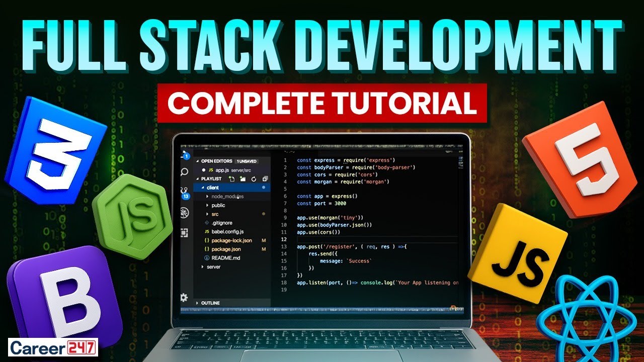Click the yellow JavaScript JS logo
Viewport: 644px width, 362px height.
coord(518,254)
